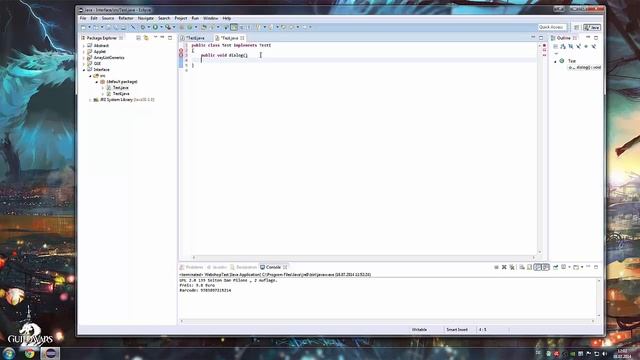Expand the ArrayListGenerics project
Screen dimensions: 640x360
pos(84,58)
